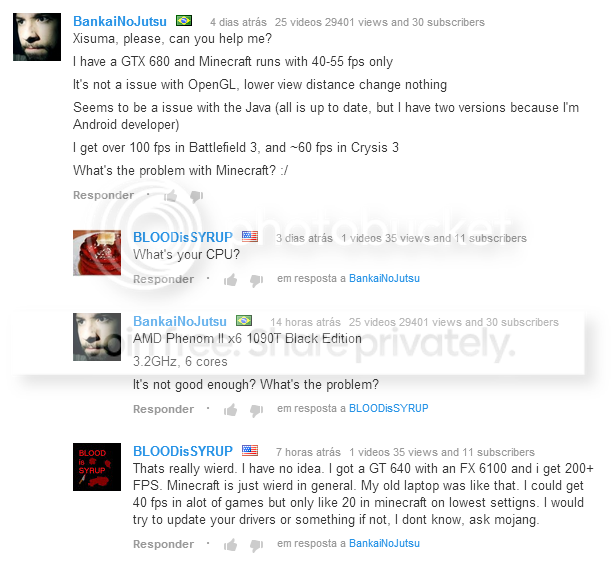Follow "em resposta a BLOODisSYRUP" link
This screenshot has width=614, height=565.
[388, 408]
